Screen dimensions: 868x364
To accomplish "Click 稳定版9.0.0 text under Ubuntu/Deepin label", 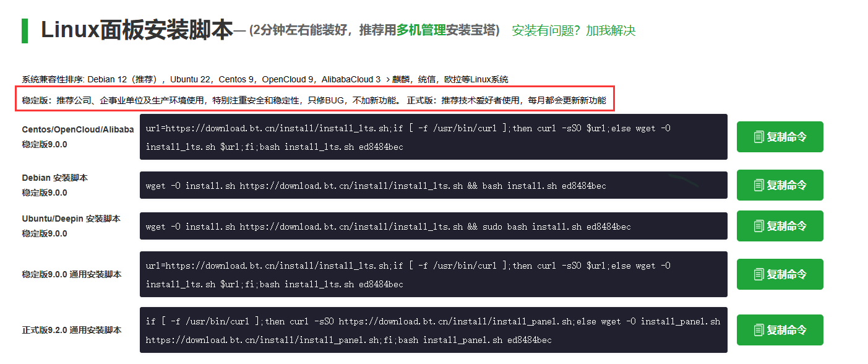I will pyautogui.click(x=45, y=233).
